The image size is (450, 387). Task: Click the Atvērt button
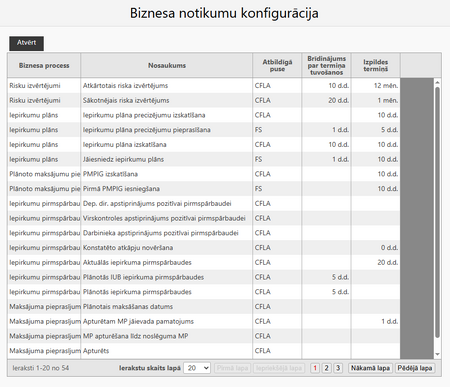[x=26, y=43]
